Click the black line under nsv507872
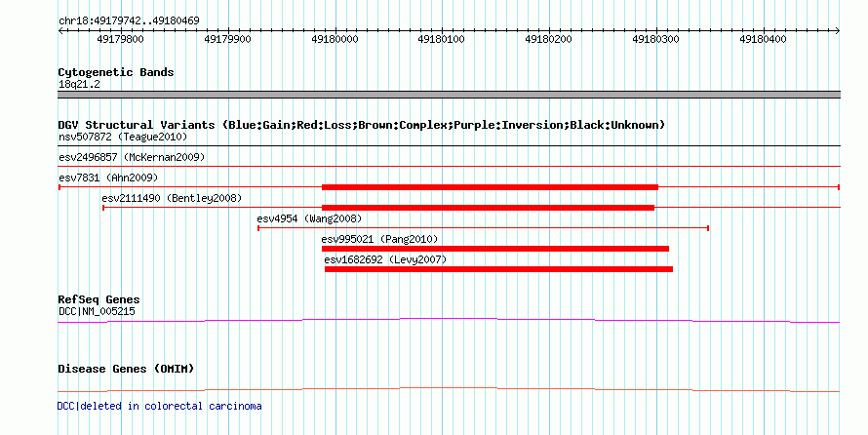 pyautogui.click(x=449, y=146)
